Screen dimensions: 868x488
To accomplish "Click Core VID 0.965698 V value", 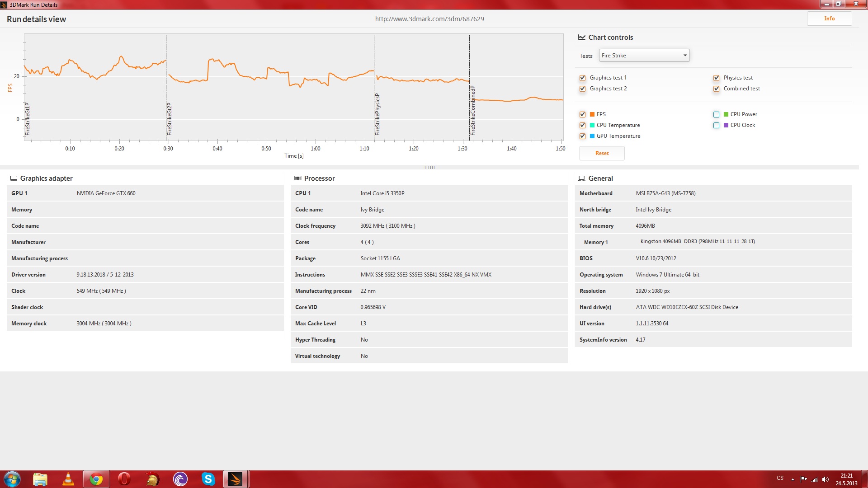I will (x=373, y=307).
